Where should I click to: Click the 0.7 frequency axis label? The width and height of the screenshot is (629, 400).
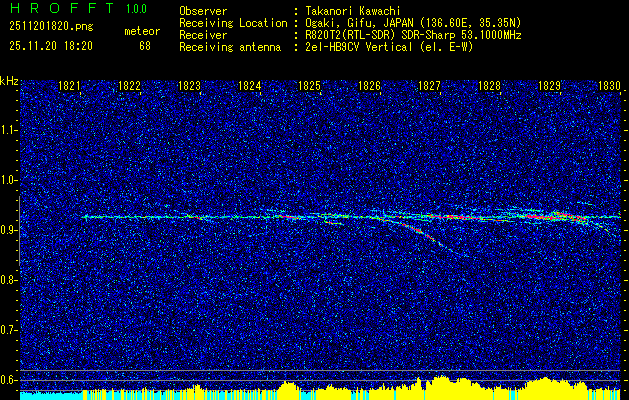[x=9, y=330]
